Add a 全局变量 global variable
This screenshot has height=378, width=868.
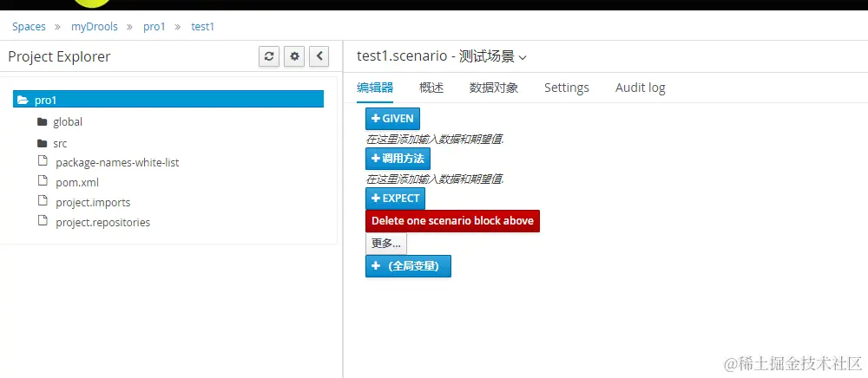click(x=408, y=266)
